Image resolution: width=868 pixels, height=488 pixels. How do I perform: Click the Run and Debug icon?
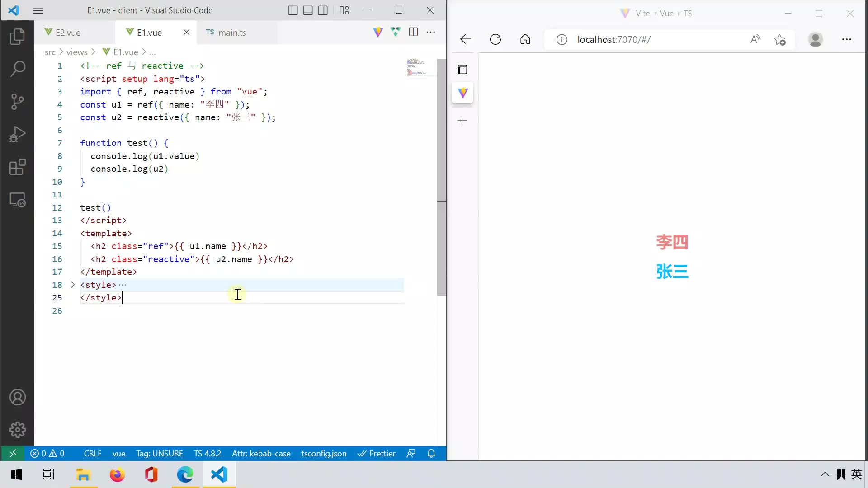[x=17, y=134]
